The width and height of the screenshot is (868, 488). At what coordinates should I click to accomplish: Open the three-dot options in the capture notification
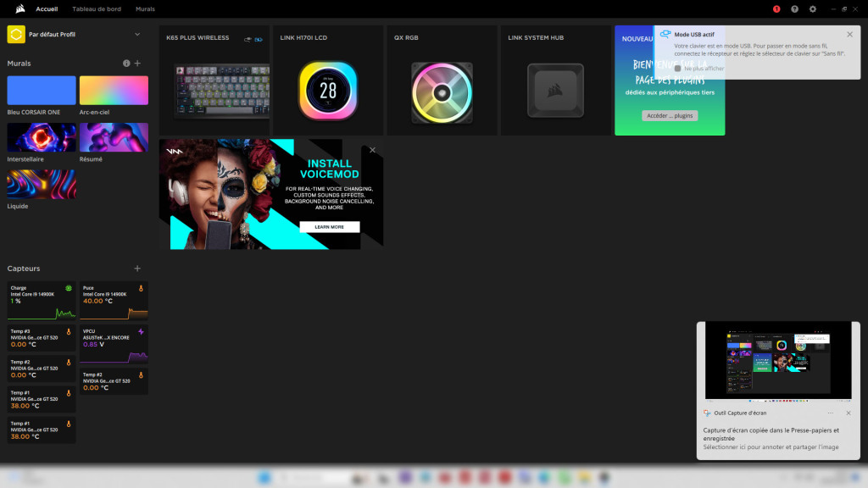click(x=831, y=413)
